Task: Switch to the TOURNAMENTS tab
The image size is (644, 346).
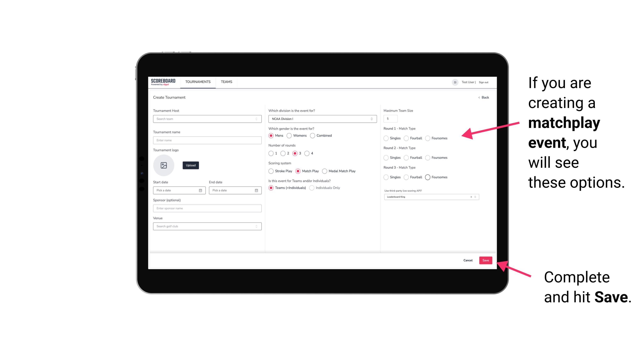Action: coord(198,82)
